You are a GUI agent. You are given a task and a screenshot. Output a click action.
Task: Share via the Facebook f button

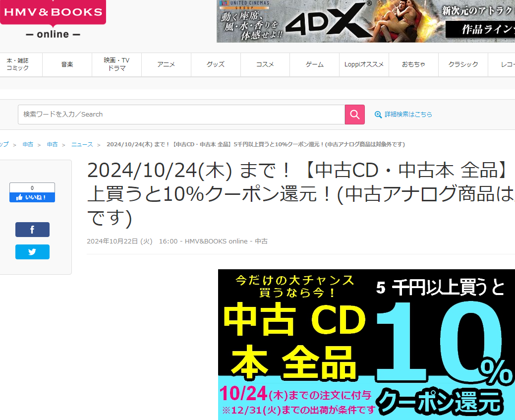pyautogui.click(x=33, y=230)
